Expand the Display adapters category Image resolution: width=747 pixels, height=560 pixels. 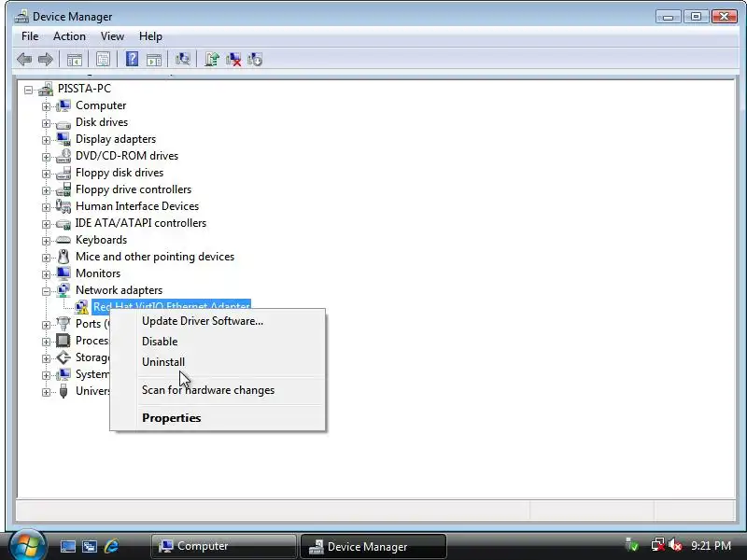tap(46, 140)
